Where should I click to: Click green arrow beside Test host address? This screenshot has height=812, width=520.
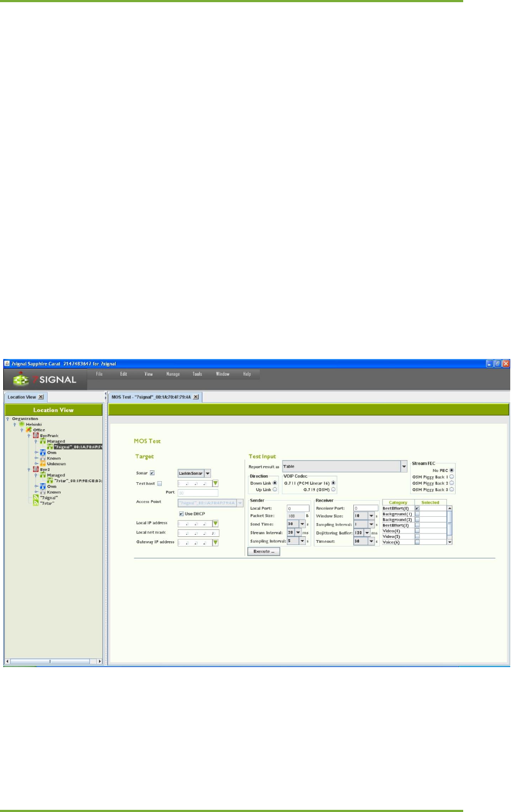(x=215, y=483)
